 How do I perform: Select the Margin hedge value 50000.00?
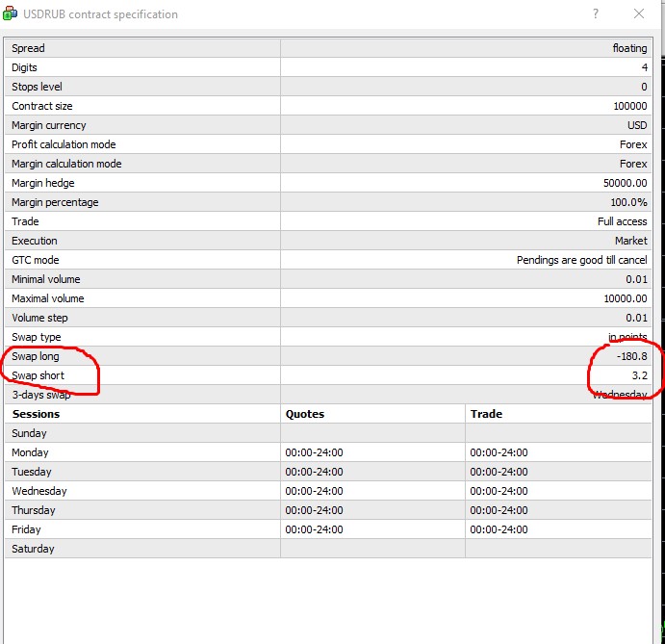625,183
